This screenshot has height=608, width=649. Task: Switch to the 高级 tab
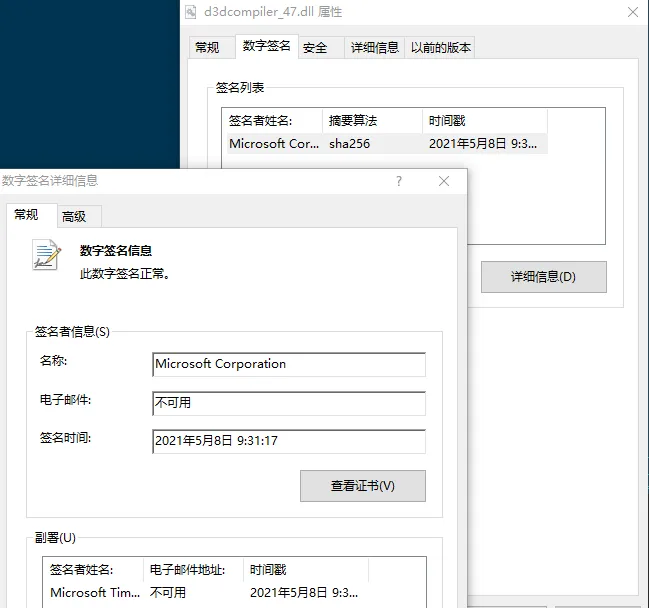click(x=74, y=216)
